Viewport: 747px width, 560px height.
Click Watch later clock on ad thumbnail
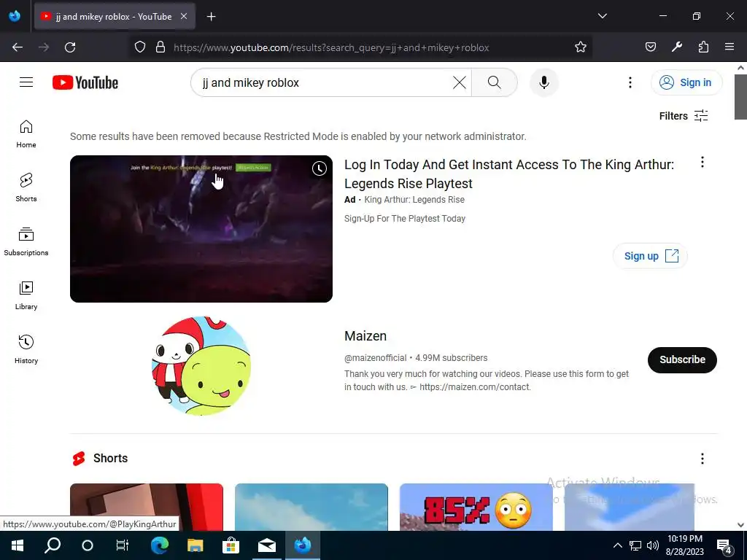[x=320, y=168]
